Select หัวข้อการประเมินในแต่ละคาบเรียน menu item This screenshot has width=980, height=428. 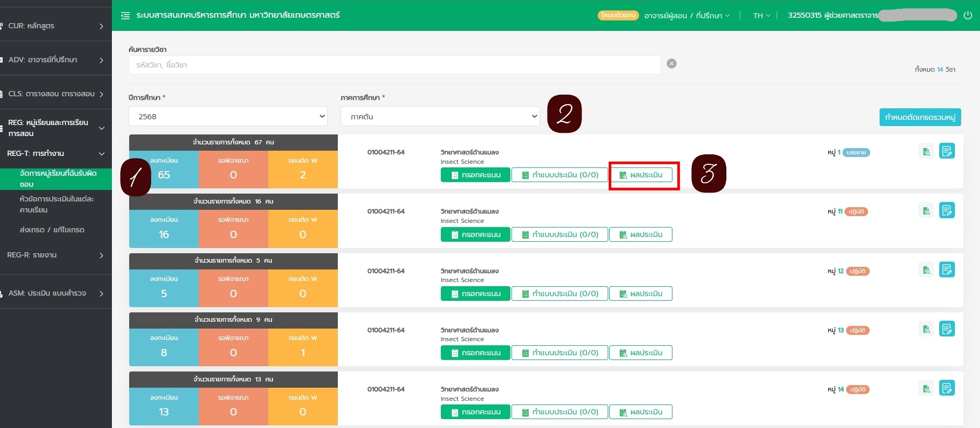(56, 204)
